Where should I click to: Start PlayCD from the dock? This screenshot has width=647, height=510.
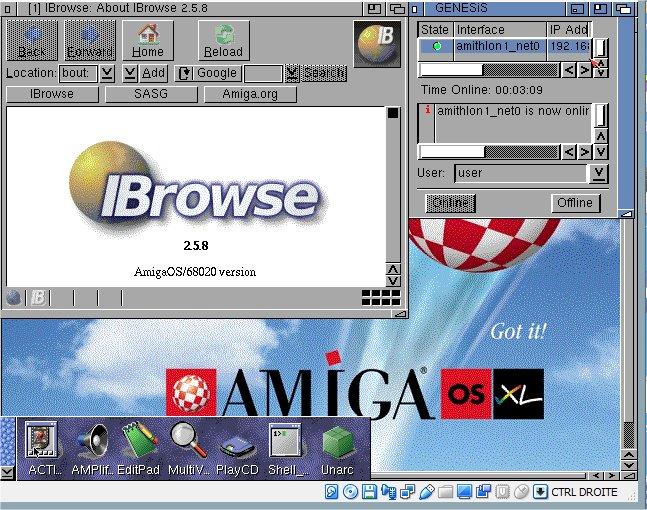click(237, 454)
